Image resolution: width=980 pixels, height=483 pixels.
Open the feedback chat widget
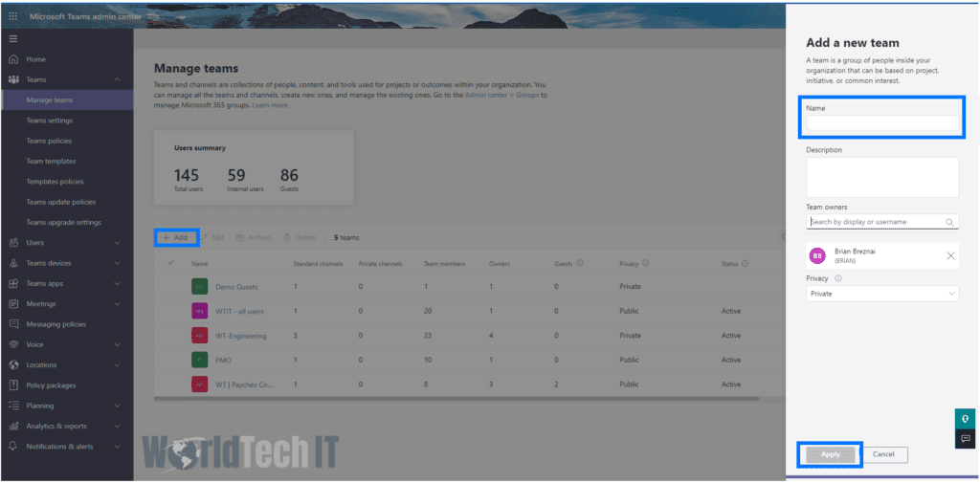coord(965,439)
